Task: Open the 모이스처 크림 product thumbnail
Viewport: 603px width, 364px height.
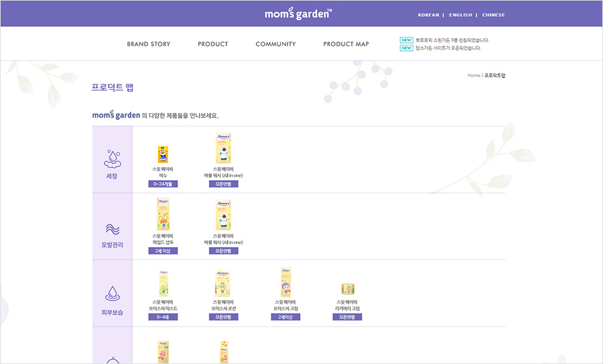Action: [285, 282]
